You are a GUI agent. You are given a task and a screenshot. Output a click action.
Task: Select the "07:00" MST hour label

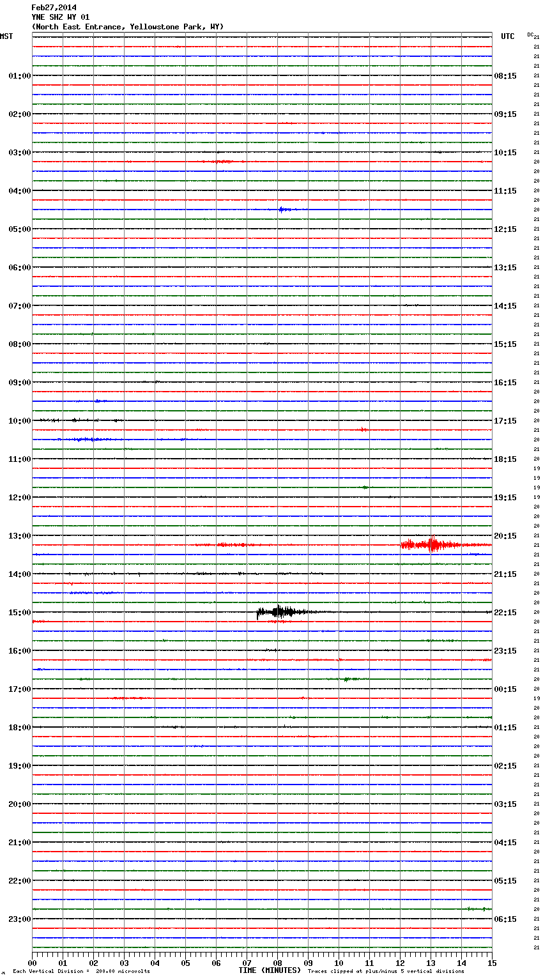point(20,306)
